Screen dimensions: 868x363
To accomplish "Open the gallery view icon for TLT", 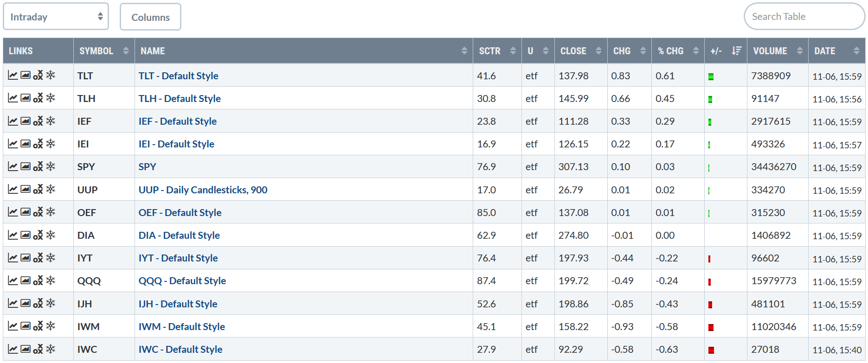I will tap(26, 75).
